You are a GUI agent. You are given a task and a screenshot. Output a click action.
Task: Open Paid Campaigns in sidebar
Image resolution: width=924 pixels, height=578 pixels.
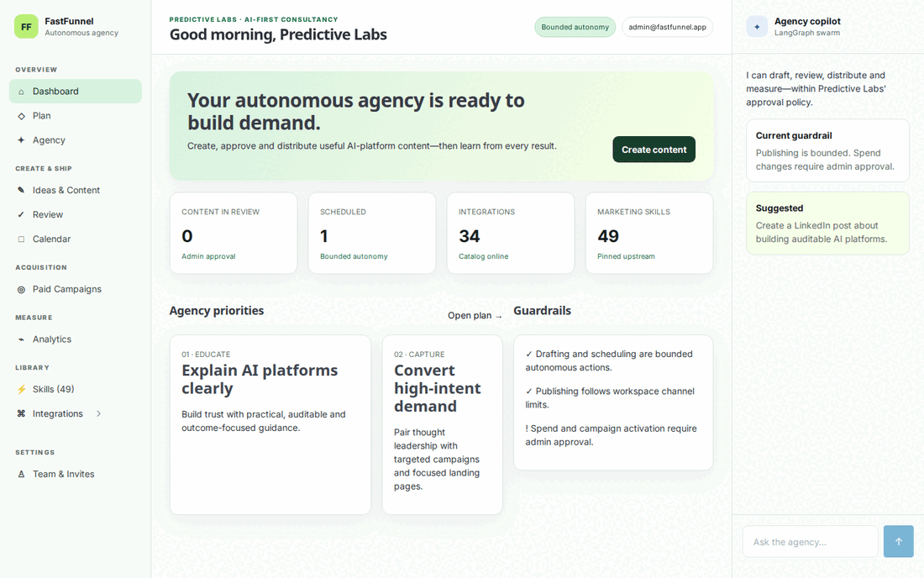(76, 289)
